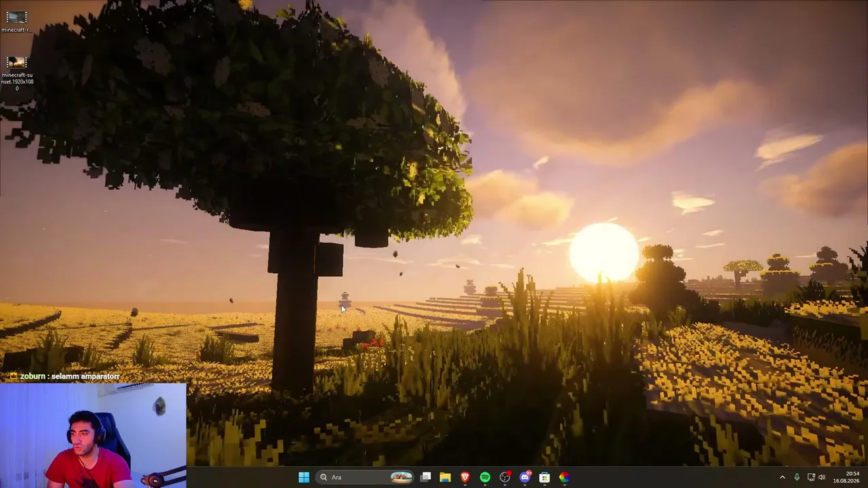Open File Explorer from the taskbar

click(446, 477)
